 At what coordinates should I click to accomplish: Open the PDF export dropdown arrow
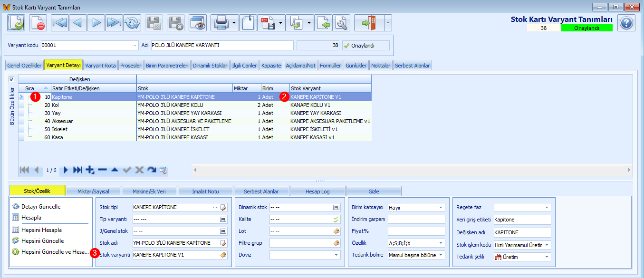coord(281,23)
